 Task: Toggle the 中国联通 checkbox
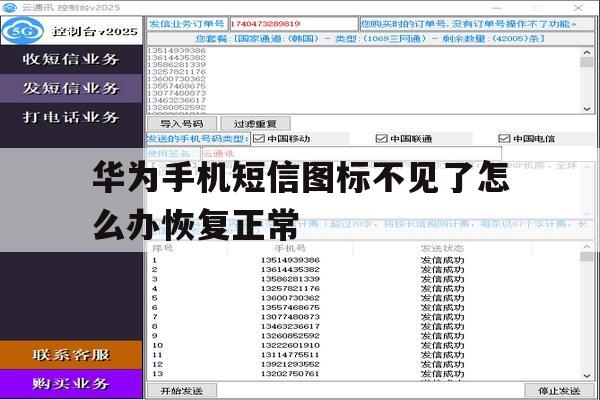coord(382,139)
